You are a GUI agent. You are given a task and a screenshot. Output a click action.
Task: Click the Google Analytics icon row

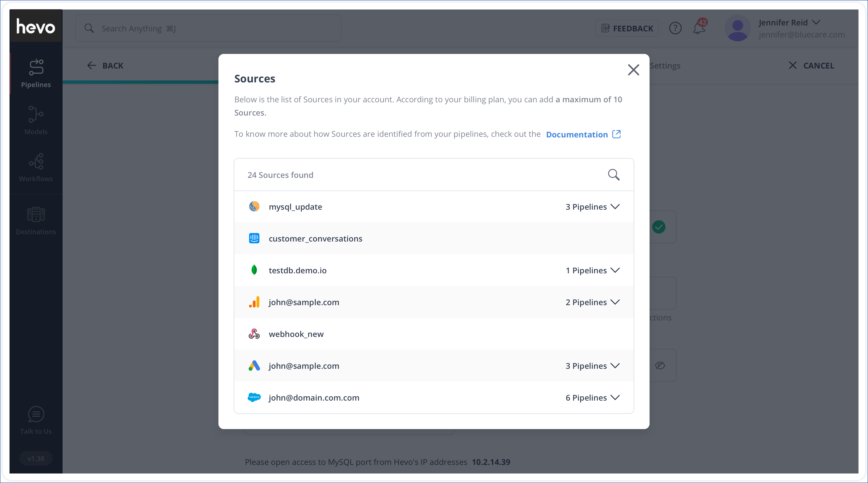tap(254, 302)
